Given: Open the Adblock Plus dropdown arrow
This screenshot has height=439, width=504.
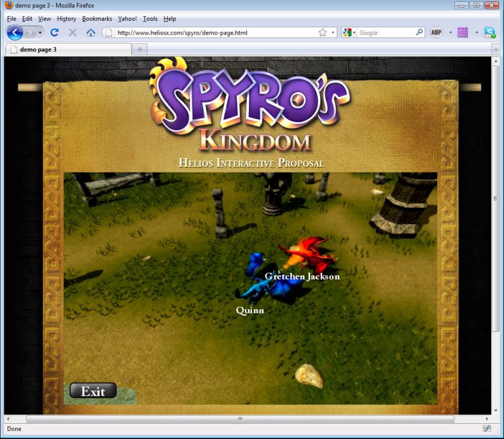Looking at the screenshot, I should click(x=450, y=33).
